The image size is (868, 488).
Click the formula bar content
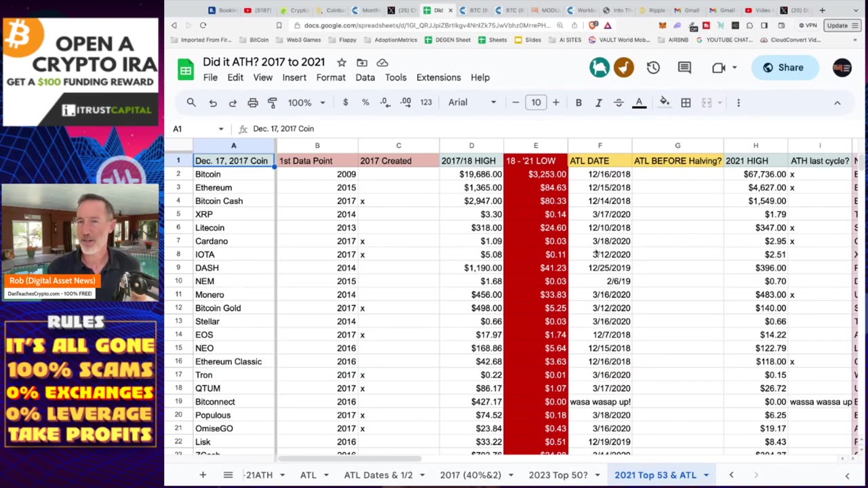pyautogui.click(x=283, y=129)
